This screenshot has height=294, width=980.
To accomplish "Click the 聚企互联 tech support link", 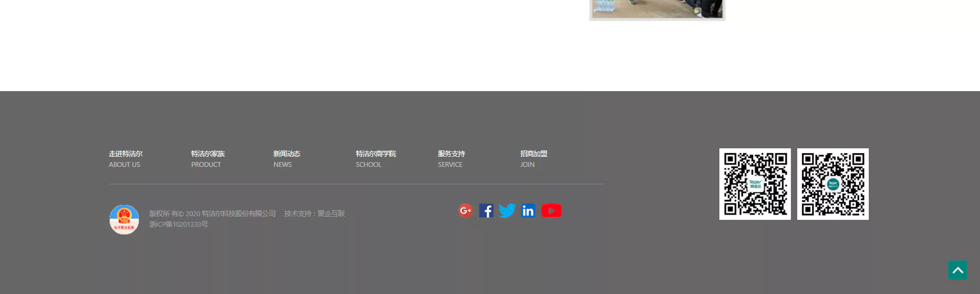I will [x=331, y=213].
